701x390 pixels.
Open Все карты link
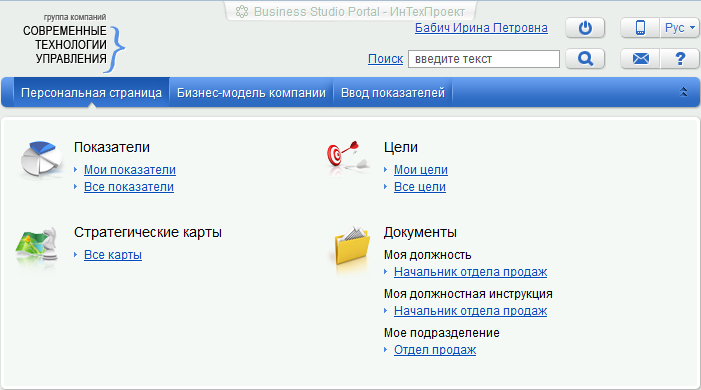pyautogui.click(x=113, y=255)
